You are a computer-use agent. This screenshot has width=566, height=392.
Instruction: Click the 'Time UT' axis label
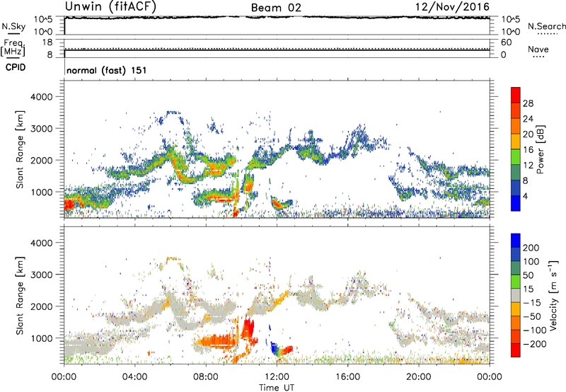coord(277,388)
